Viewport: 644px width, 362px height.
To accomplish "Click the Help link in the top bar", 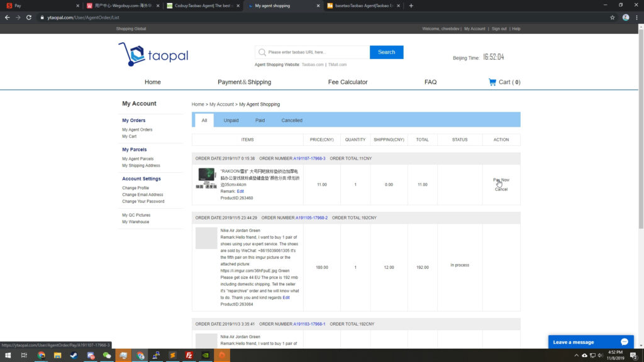I will click(x=516, y=29).
